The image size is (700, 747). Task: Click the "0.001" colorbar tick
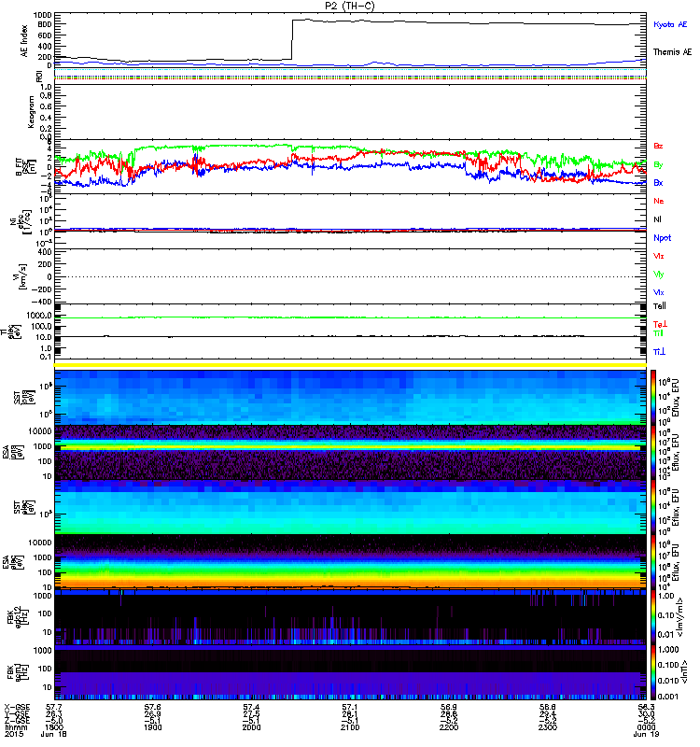pos(666,697)
